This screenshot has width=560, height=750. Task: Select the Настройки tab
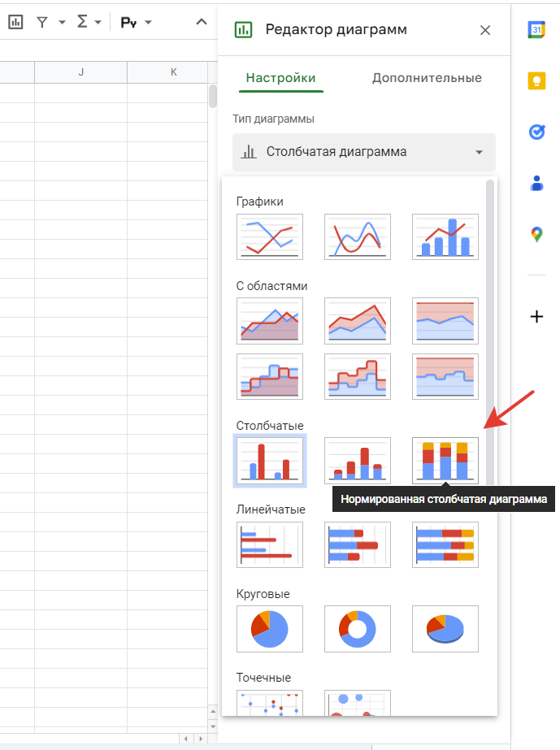point(280,79)
